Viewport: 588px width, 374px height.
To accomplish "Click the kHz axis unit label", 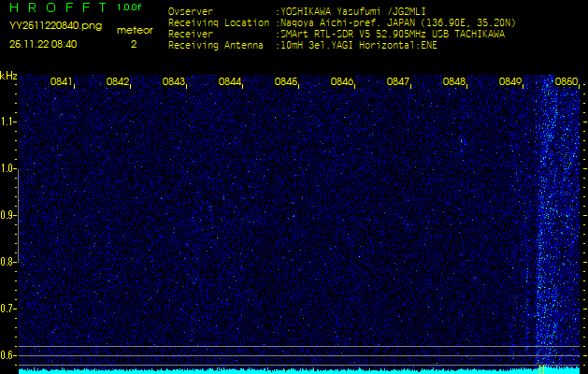I will click(8, 76).
